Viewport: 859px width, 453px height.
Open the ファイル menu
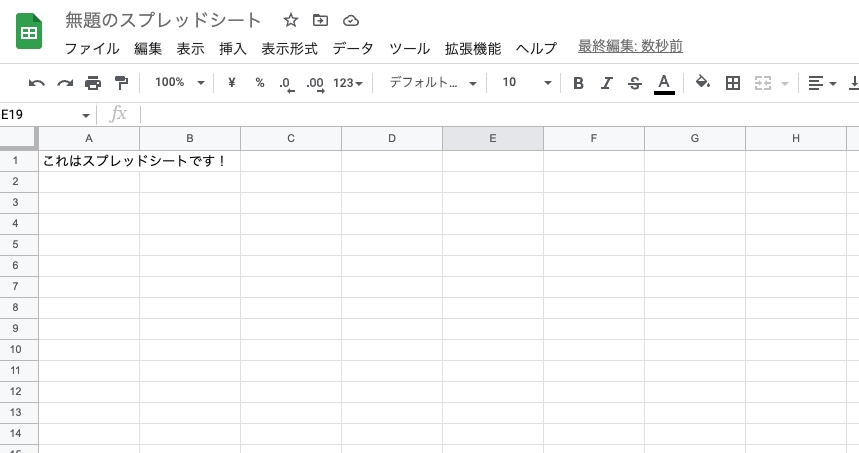[92, 48]
